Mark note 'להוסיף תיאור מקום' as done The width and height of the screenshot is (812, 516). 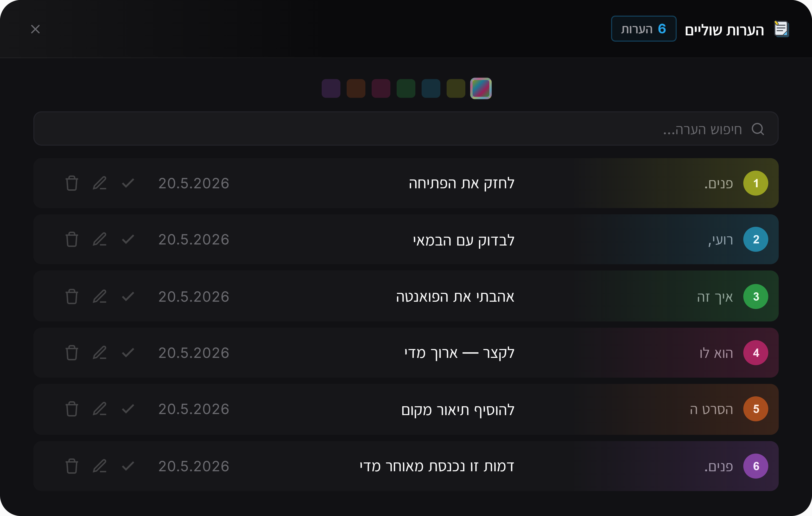click(128, 409)
